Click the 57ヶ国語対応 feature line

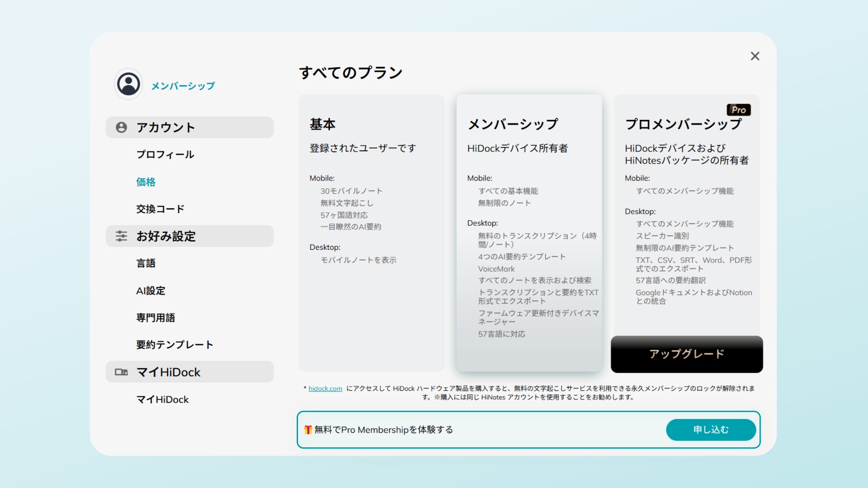(344, 215)
